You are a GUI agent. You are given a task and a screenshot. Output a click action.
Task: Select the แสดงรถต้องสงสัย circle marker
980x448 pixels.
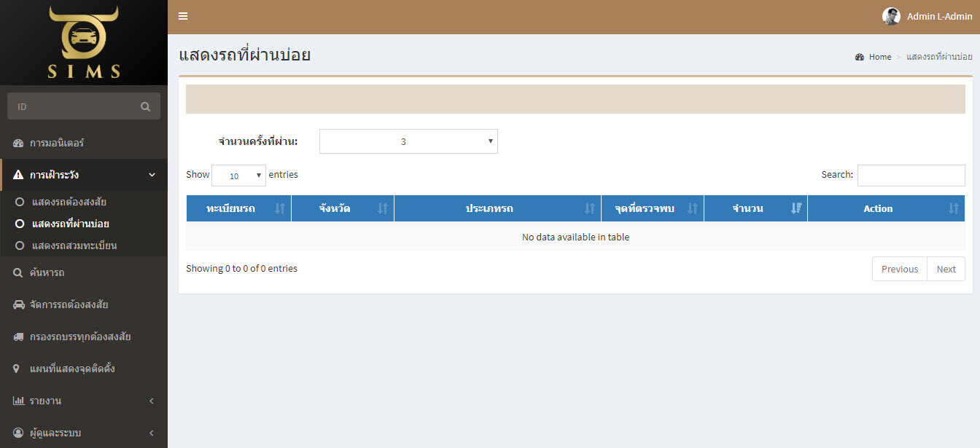(x=20, y=202)
